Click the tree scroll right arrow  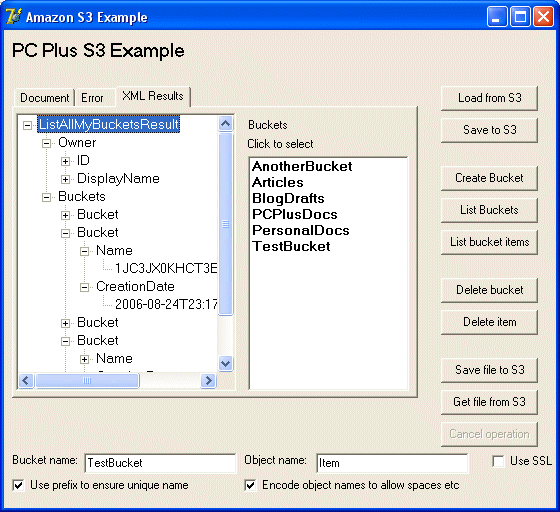click(208, 381)
